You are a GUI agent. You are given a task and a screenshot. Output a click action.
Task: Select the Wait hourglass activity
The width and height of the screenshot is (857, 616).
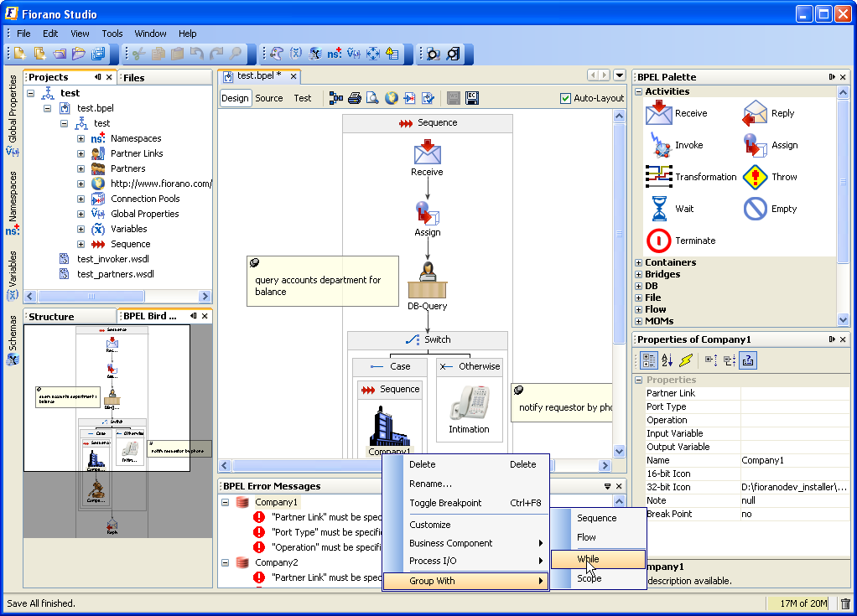pos(671,209)
